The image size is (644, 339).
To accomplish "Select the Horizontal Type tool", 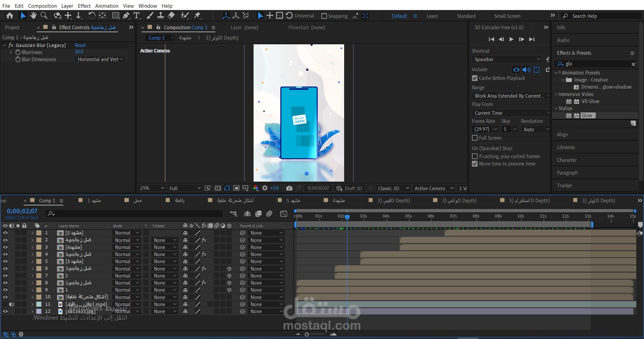I will tap(137, 15).
